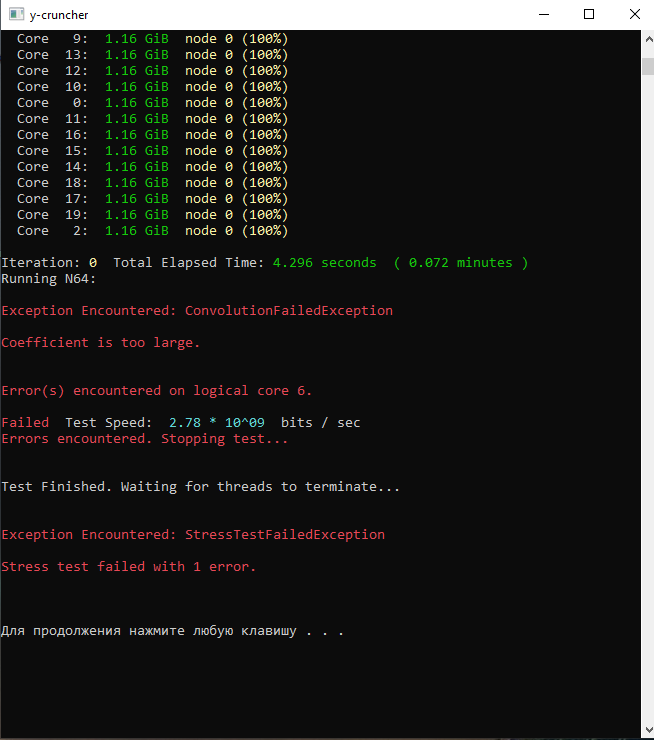This screenshot has height=740, width=654.
Task: Minimize the y-cruncher window
Action: click(544, 14)
